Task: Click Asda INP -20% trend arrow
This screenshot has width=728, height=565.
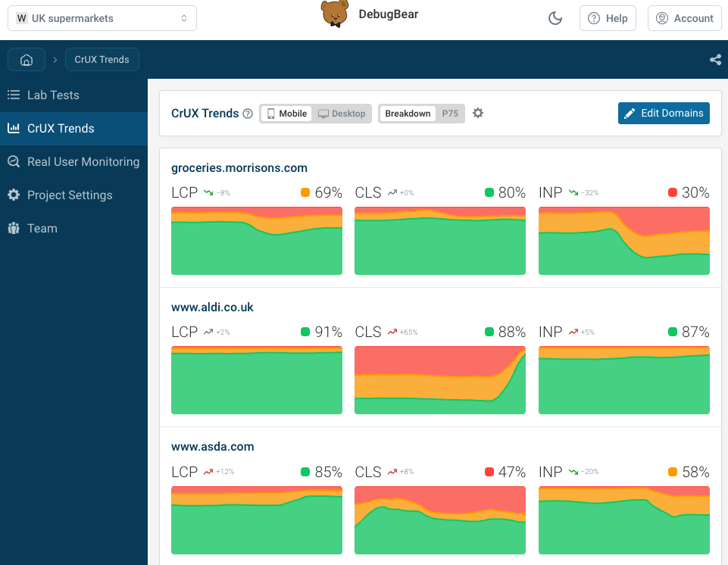Action: point(573,472)
